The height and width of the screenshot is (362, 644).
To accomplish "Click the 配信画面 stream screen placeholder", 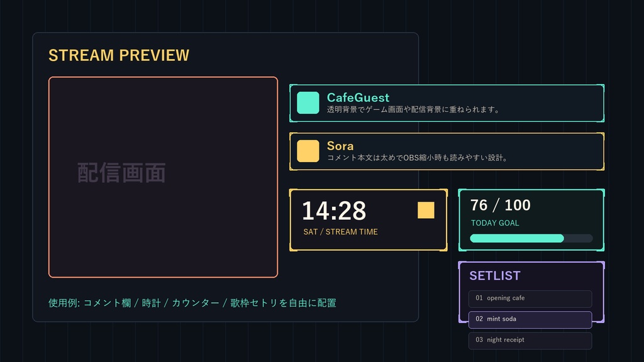I will pos(163,177).
